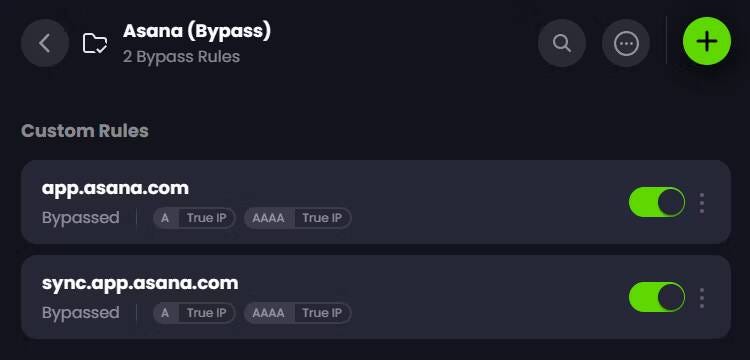Click the Asana (Bypass) folder title

click(197, 31)
